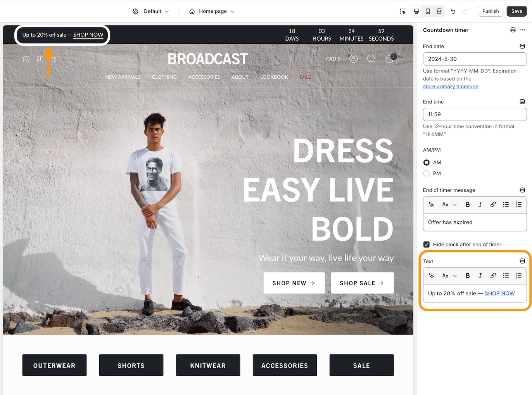Viewport: 532px width, 395px height.
Task: Click the dynamic source icon beside End date
Action: (x=522, y=46)
